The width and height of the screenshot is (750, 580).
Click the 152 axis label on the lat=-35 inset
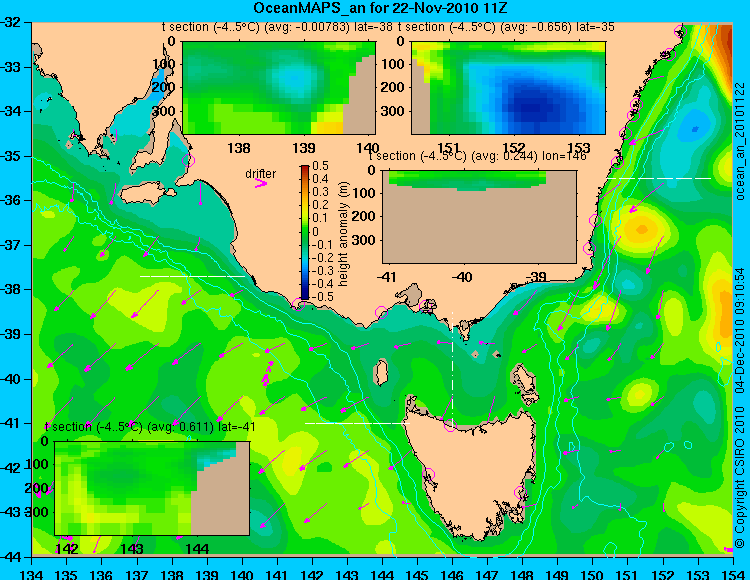514,148
